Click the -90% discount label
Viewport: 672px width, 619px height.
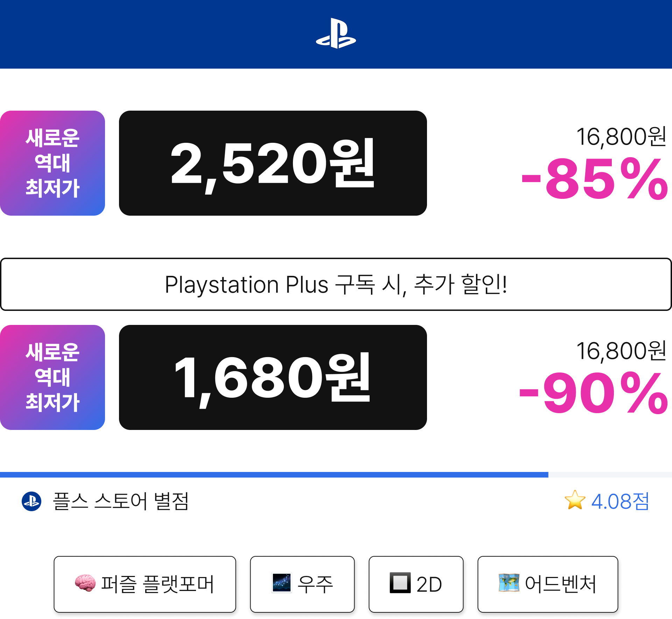tap(594, 394)
